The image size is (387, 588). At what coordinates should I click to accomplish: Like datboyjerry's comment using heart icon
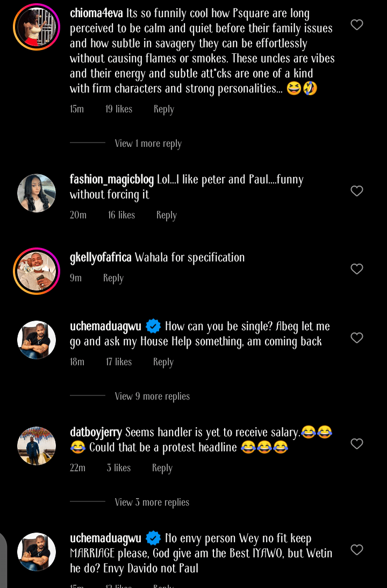357,444
